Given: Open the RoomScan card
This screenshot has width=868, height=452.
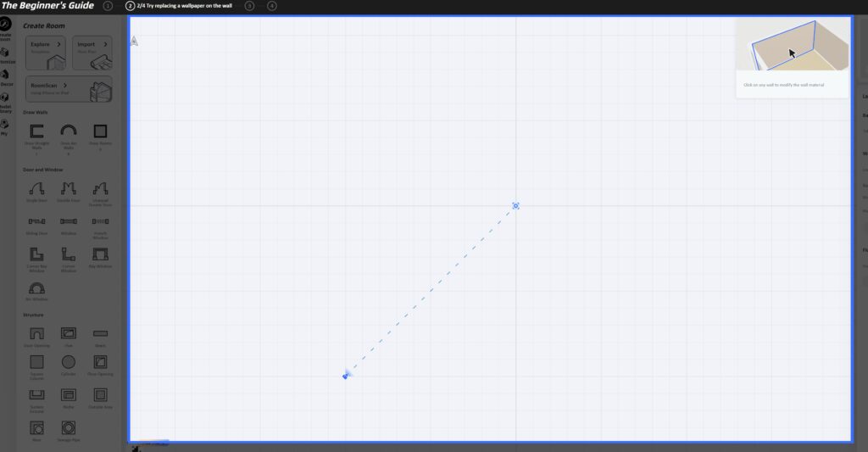Looking at the screenshot, I should point(69,89).
